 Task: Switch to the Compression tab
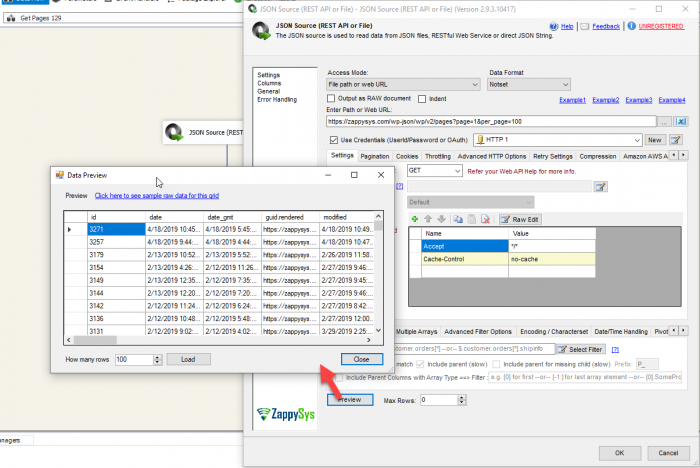click(x=597, y=156)
